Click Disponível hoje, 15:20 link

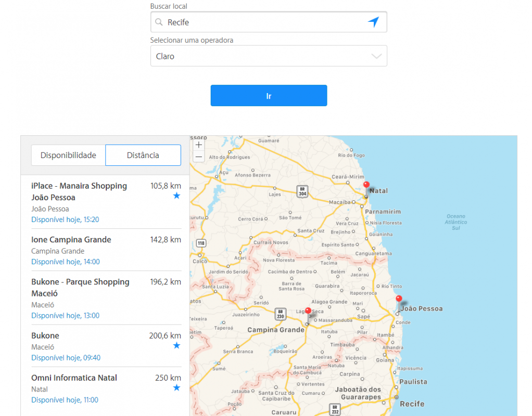(65, 219)
